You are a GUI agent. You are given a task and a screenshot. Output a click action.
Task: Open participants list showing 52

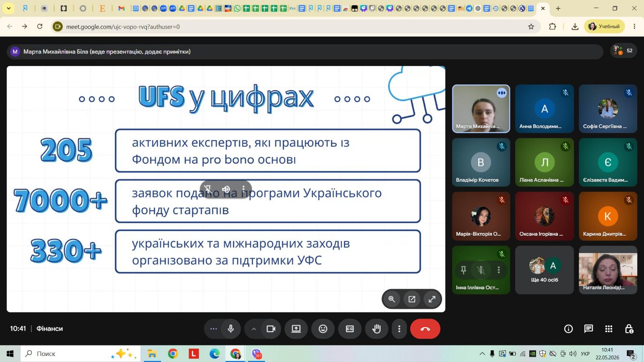623,51
